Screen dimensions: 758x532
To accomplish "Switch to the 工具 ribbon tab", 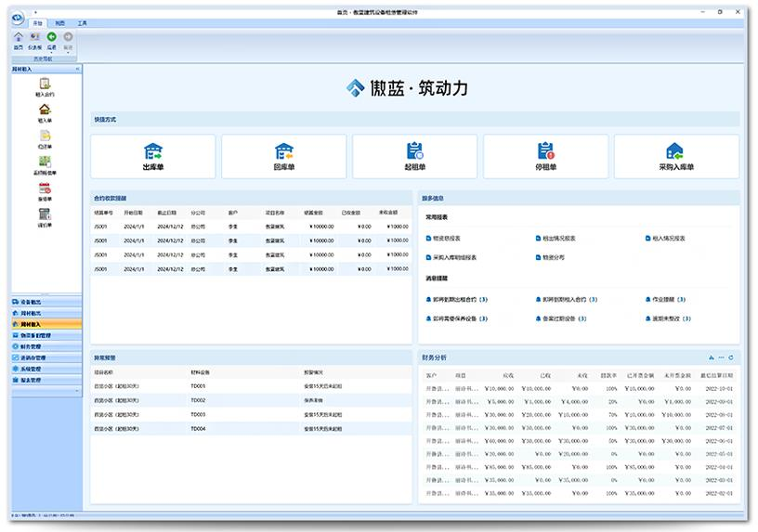I will coord(83,21).
